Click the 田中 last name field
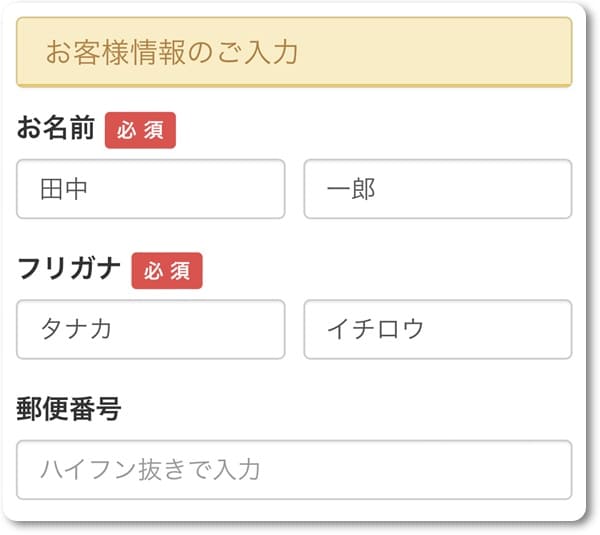This screenshot has width=600, height=535. coord(151,189)
